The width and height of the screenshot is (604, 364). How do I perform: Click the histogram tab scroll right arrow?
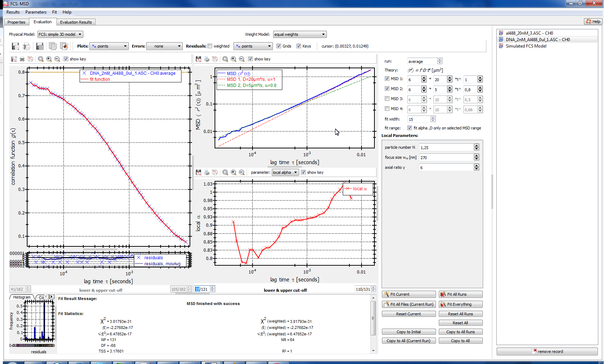click(51, 297)
